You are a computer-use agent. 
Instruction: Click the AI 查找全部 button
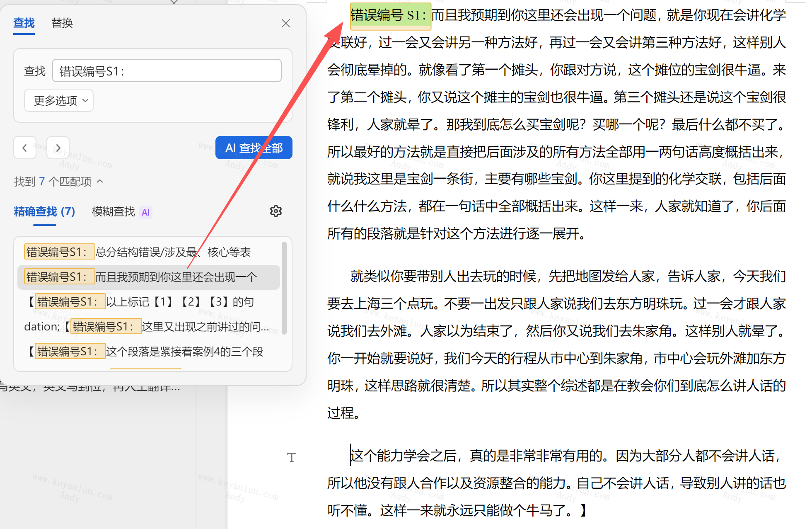pyautogui.click(x=254, y=148)
